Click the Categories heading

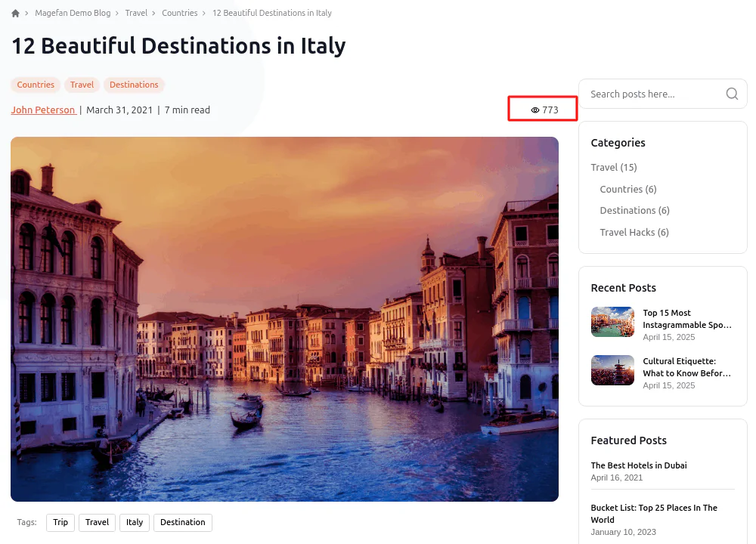(618, 143)
